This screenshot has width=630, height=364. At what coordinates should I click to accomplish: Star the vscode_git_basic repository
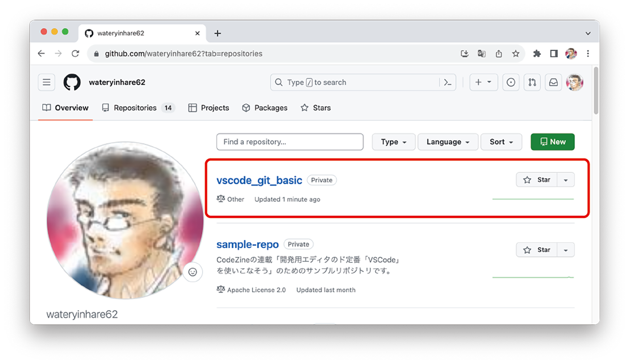tap(537, 180)
